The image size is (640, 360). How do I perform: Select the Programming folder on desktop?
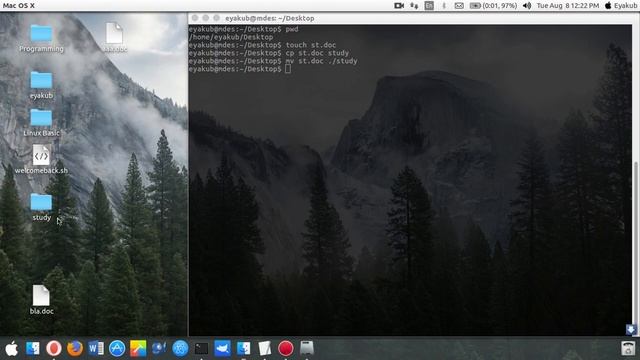(x=41, y=38)
